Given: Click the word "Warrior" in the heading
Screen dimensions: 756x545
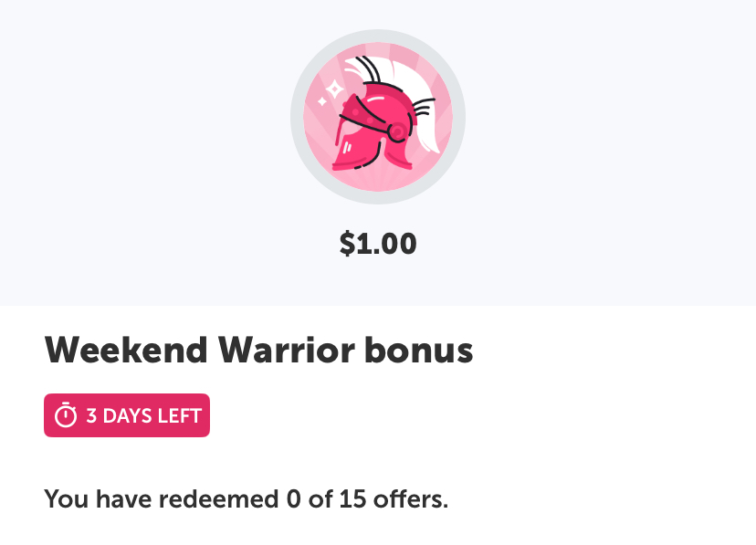Looking at the screenshot, I should [287, 351].
